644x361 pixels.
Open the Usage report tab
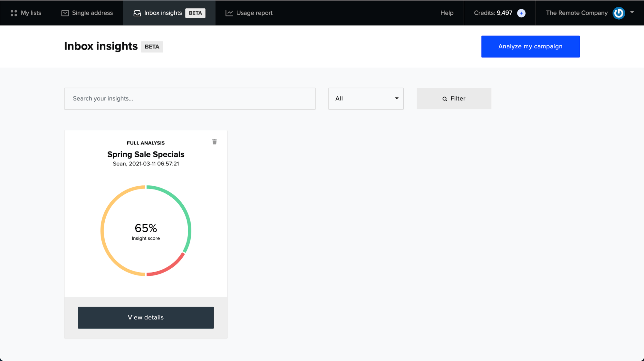[249, 13]
